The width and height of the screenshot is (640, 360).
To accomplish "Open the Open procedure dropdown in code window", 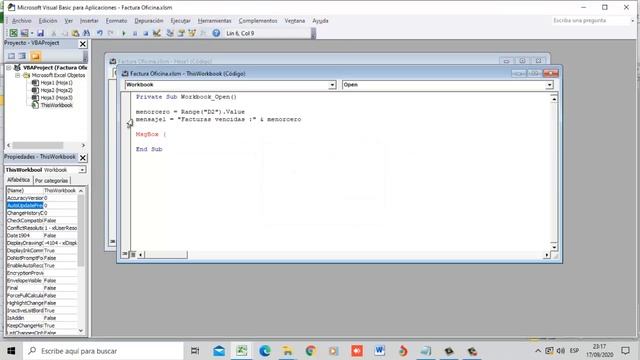I will [x=549, y=85].
